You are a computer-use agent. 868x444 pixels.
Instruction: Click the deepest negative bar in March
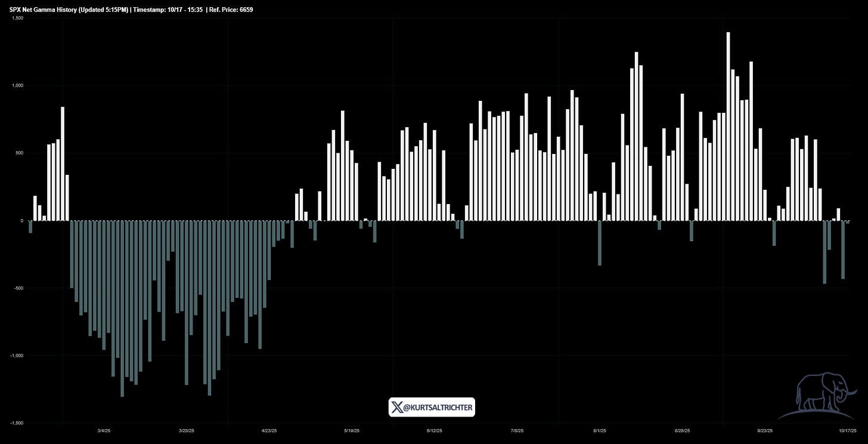122,309
